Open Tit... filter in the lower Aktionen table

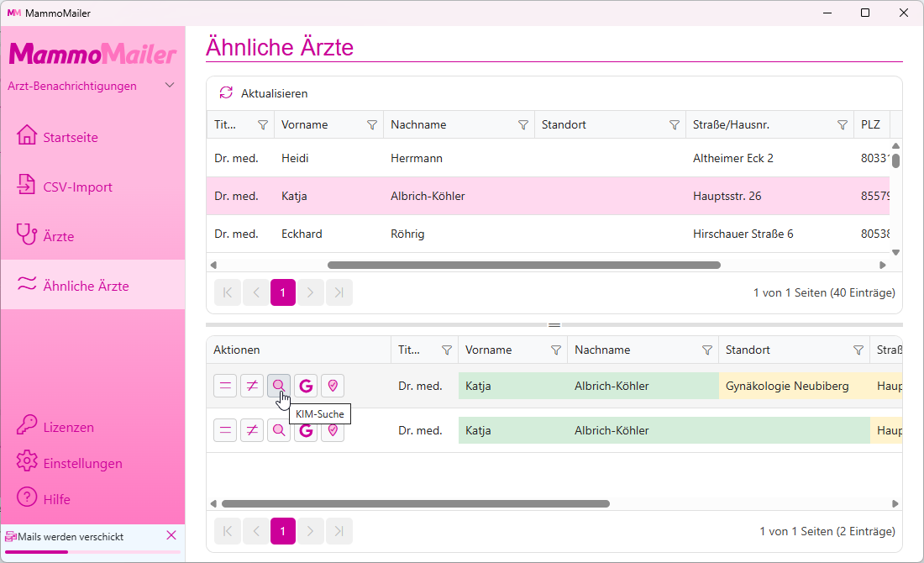pyautogui.click(x=447, y=350)
